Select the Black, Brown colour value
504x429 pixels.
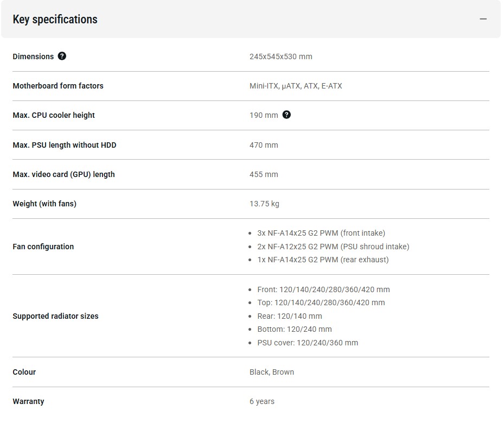272,372
